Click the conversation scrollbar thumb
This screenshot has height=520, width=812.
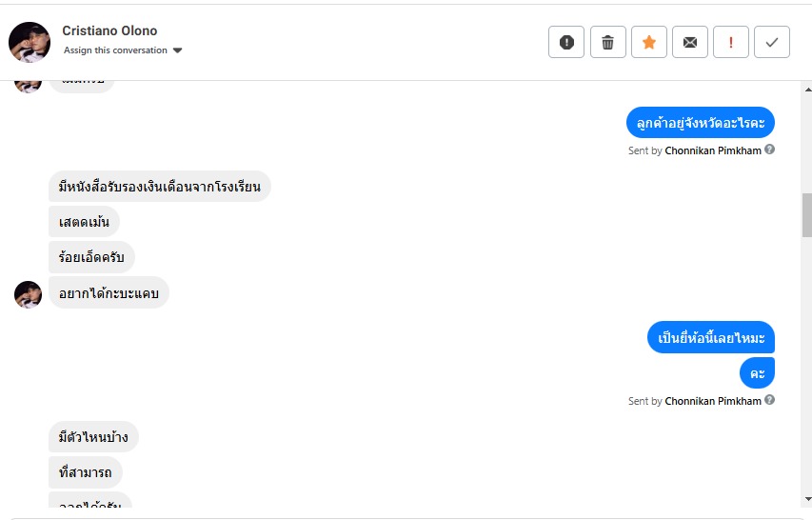(807, 214)
